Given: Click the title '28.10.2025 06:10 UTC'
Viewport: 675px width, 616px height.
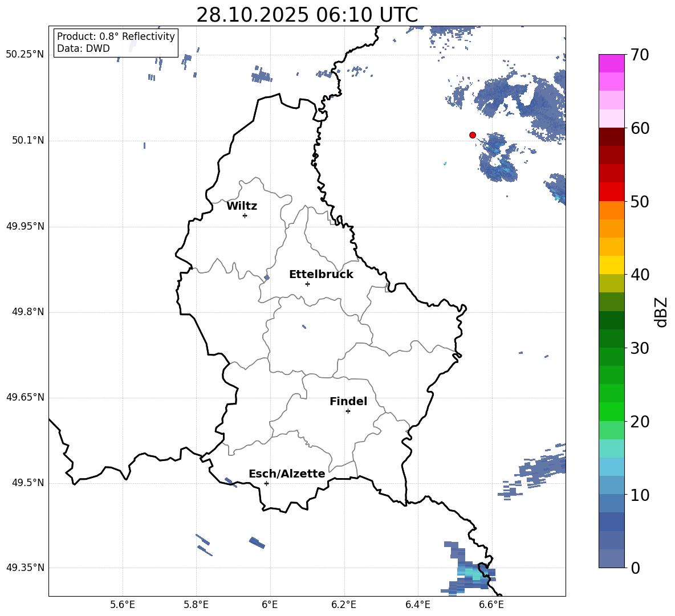Looking at the screenshot, I should point(307,15).
